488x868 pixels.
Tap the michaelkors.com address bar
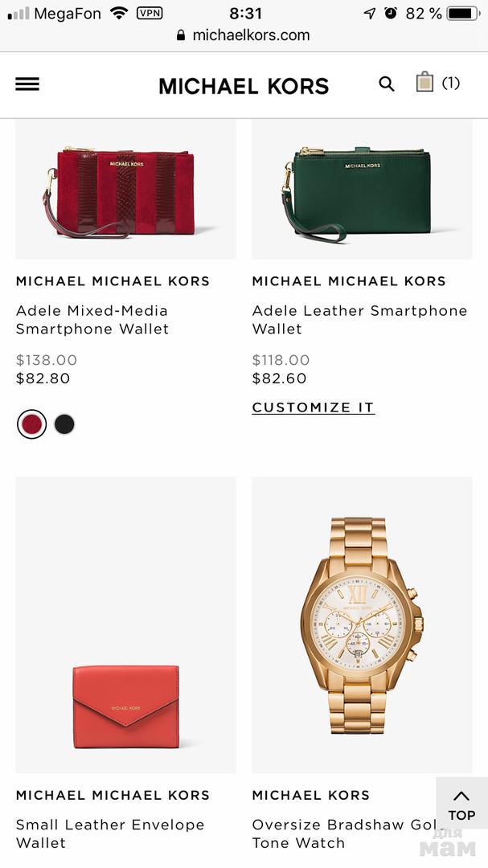click(x=244, y=35)
